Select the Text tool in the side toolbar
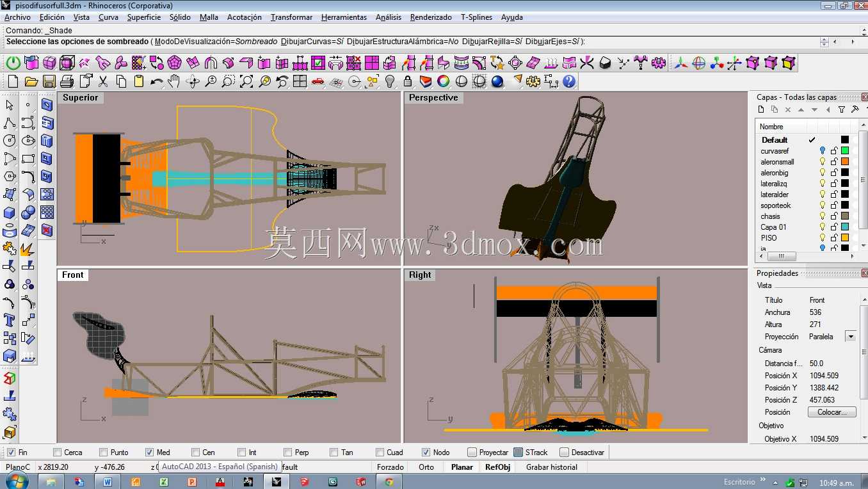This screenshot has height=489, width=868. 10,320
